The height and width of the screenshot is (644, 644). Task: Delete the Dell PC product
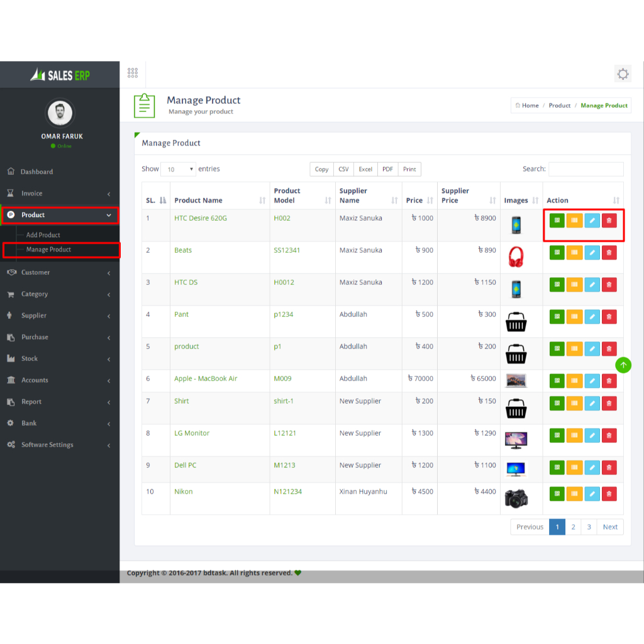point(609,468)
